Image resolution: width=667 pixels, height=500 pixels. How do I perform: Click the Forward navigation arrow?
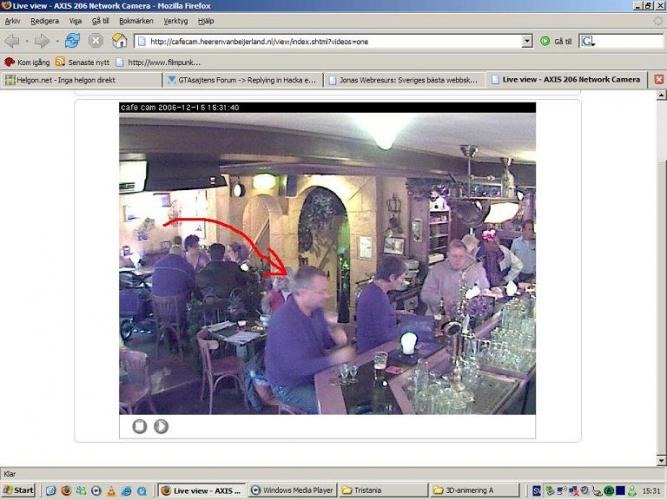(x=41, y=41)
